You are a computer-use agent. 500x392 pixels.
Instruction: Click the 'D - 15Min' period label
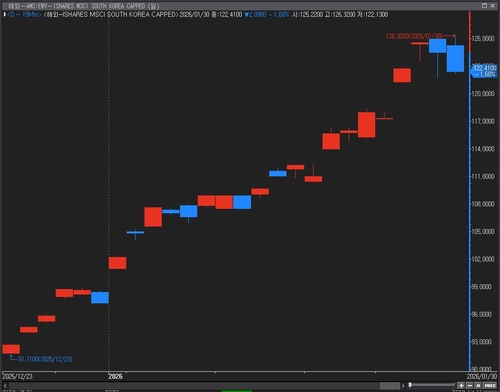point(24,15)
